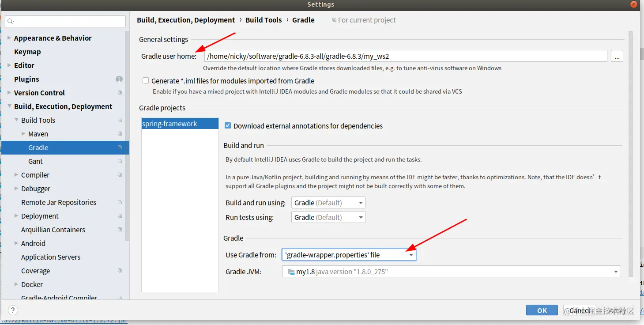Click the project-scope icon beside Arquillian Containers
The image size is (644, 325).
coord(120,230)
